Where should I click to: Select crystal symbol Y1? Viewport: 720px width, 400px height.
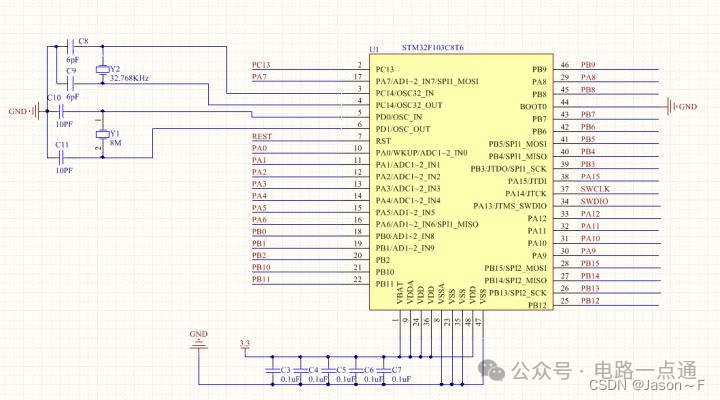click(x=102, y=134)
